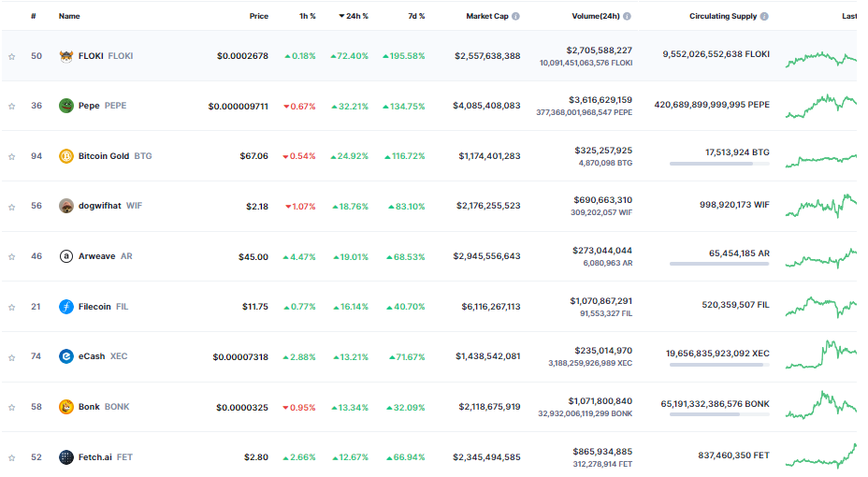868x477 pixels.
Task: Sort table by rank # header
Action: pos(34,16)
